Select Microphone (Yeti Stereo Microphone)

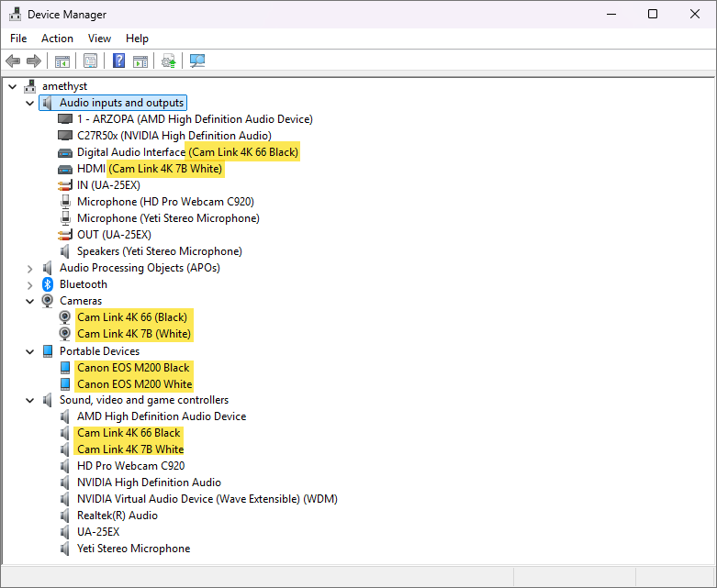point(168,218)
